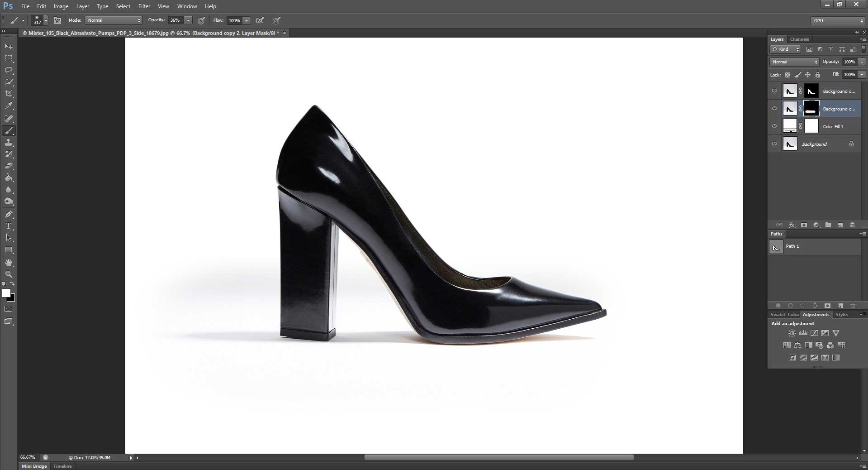Screen dimensions: 868x470
Task: Switch to the Channels tab
Action: [x=799, y=39]
